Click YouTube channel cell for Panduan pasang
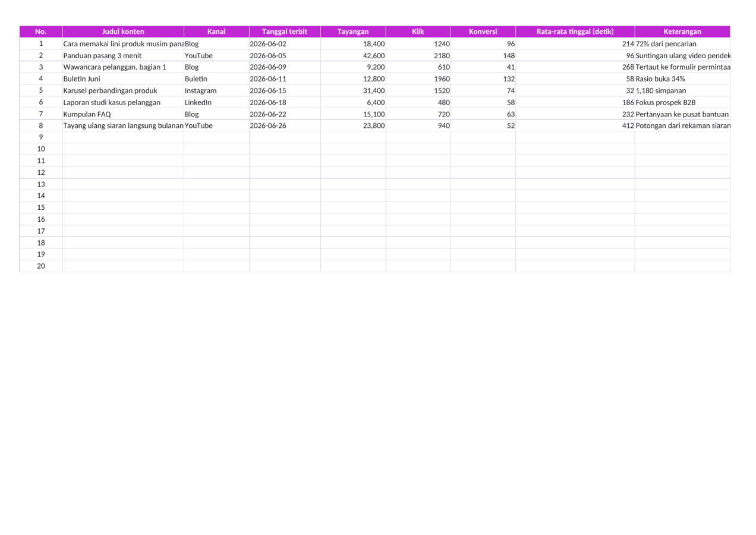Screen dimensions: 756x535 pos(216,55)
